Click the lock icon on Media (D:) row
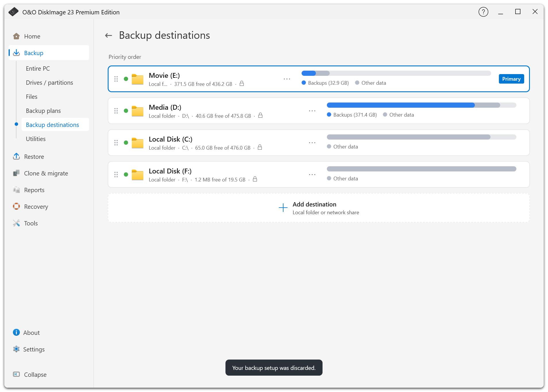The image size is (548, 392). pyautogui.click(x=261, y=115)
